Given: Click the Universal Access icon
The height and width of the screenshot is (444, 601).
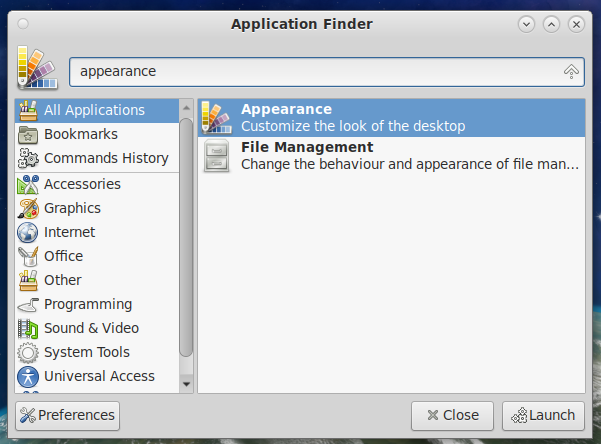Looking at the screenshot, I should (x=28, y=376).
